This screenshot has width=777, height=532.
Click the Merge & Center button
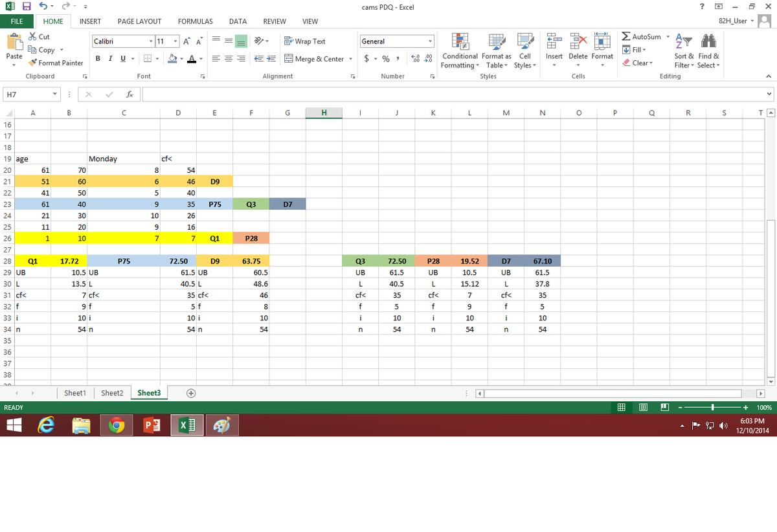(314, 59)
